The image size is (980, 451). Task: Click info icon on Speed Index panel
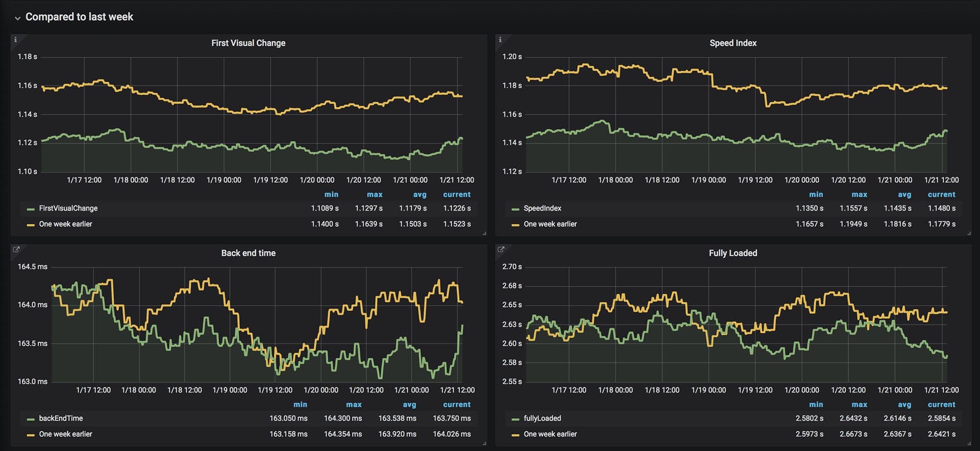click(500, 40)
